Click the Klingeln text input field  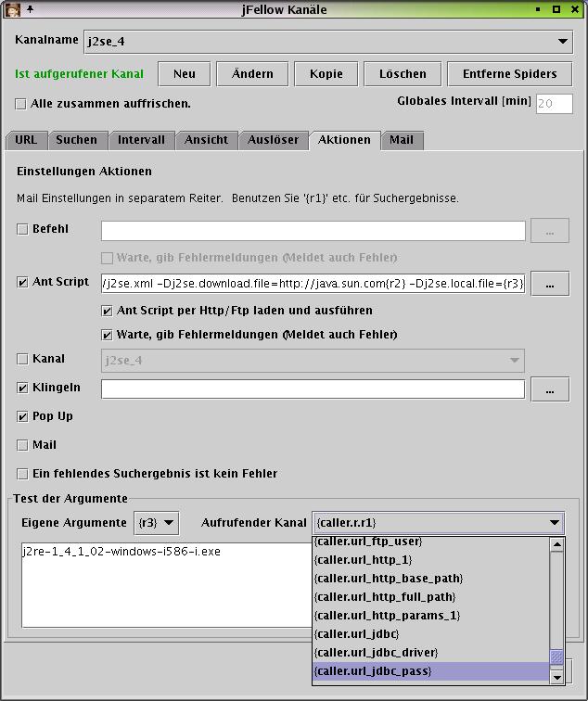click(x=313, y=389)
